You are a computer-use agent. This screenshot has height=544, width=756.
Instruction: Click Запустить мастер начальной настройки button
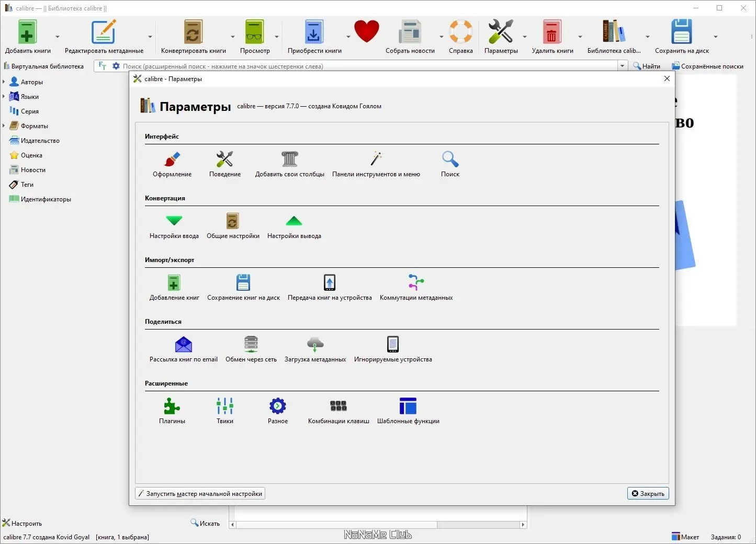coord(200,493)
